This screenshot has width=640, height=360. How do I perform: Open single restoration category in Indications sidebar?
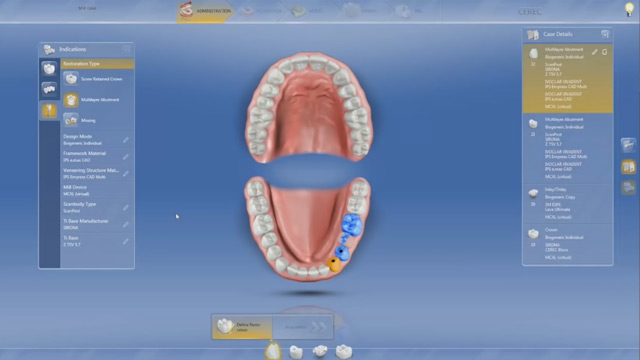tap(49, 68)
